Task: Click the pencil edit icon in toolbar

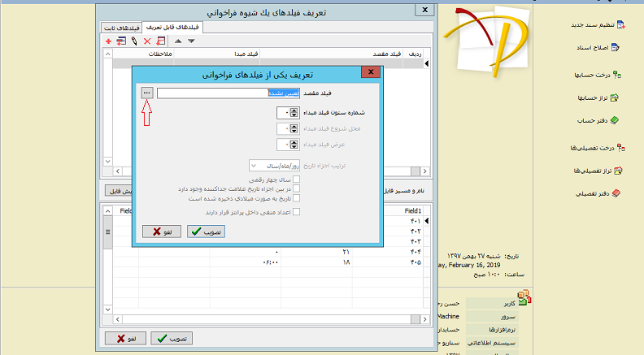Action: (x=133, y=41)
